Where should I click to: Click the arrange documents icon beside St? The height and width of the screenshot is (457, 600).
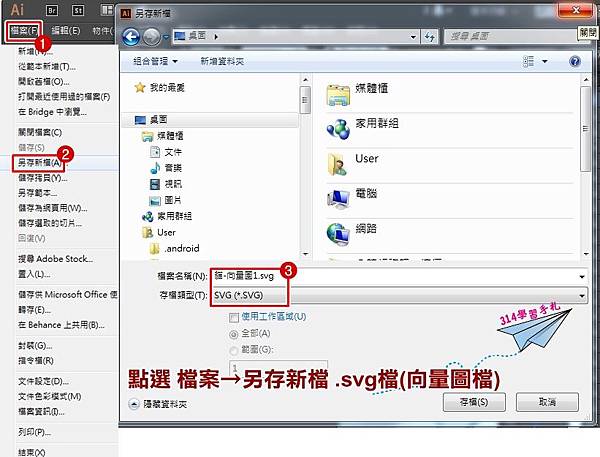click(107, 10)
